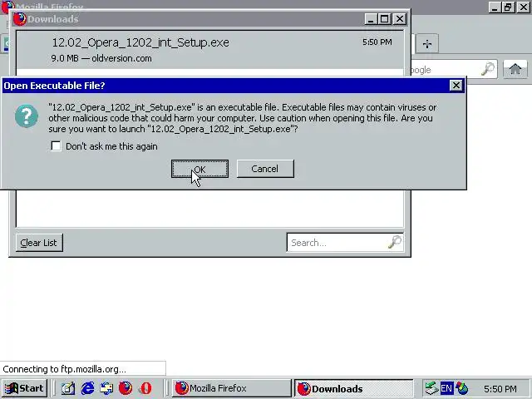
Task: Cancel opening the executable file
Action: tap(265, 169)
